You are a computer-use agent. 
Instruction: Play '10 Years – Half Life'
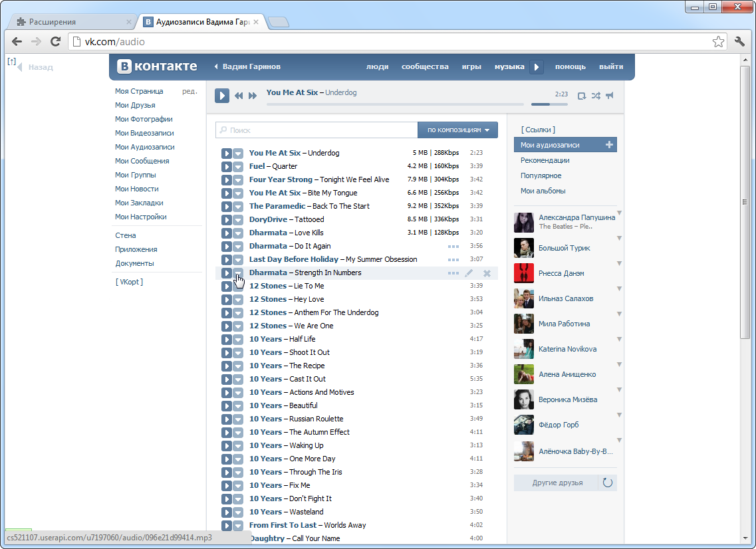[227, 340]
